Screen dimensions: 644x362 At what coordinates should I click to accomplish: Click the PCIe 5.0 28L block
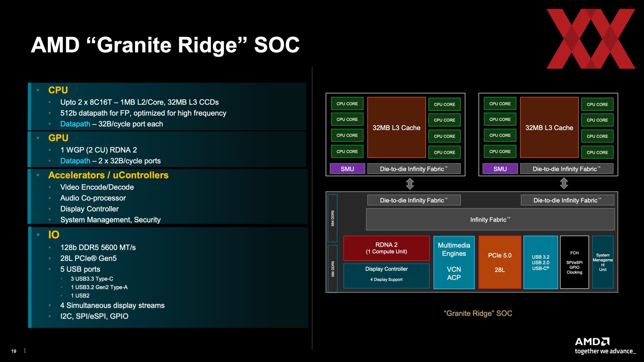[x=500, y=262]
